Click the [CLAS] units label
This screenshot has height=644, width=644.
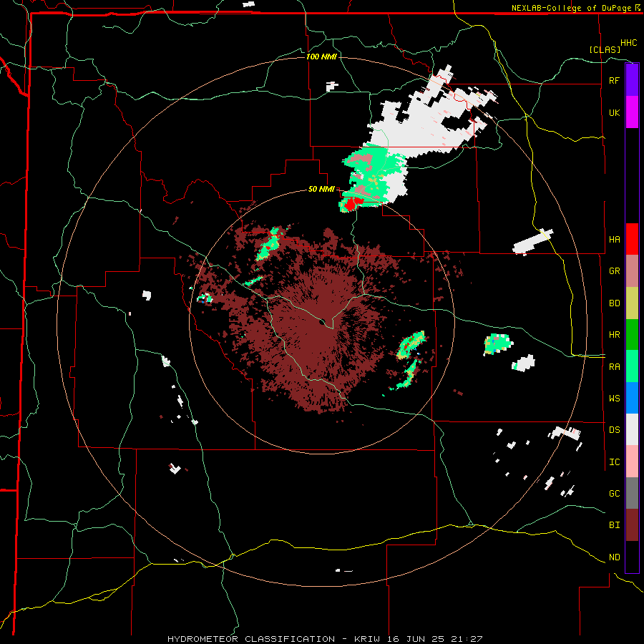(605, 50)
